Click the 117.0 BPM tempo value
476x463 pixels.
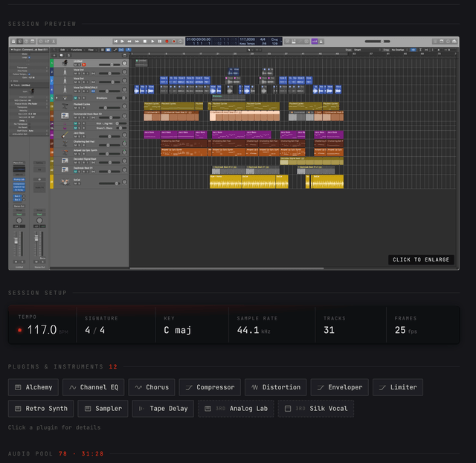point(42,330)
